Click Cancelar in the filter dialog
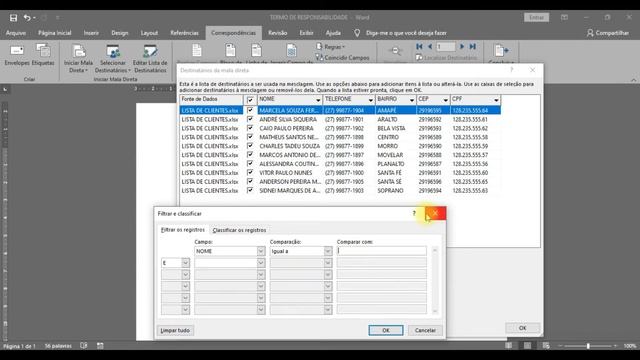Image resolution: width=640 pixels, height=360 pixels. tap(425, 330)
